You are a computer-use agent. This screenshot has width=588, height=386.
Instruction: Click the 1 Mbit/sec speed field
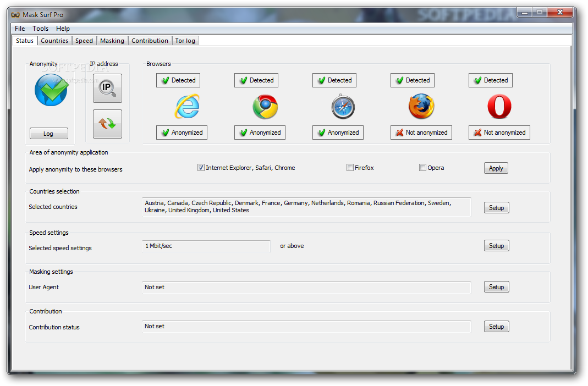point(206,246)
